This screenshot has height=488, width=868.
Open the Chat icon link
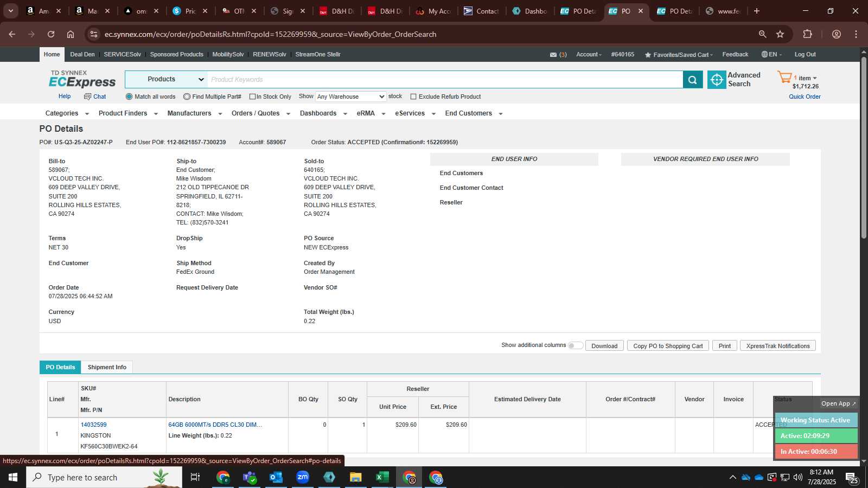click(x=95, y=97)
